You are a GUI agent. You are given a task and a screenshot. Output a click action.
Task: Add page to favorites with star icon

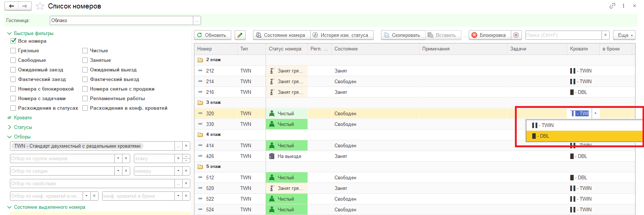[x=40, y=6]
